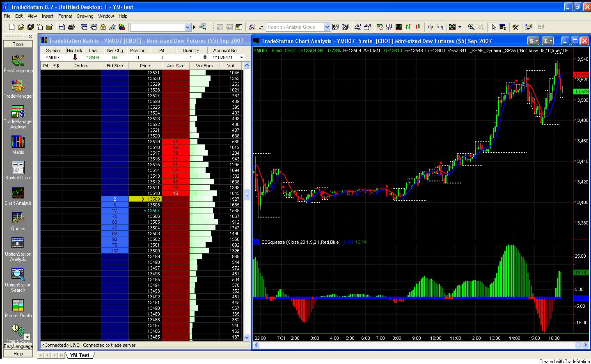Viewport: 591px width, 364px height.
Task: Click the Matrix vertical scrollbar thumb
Action: point(247,195)
